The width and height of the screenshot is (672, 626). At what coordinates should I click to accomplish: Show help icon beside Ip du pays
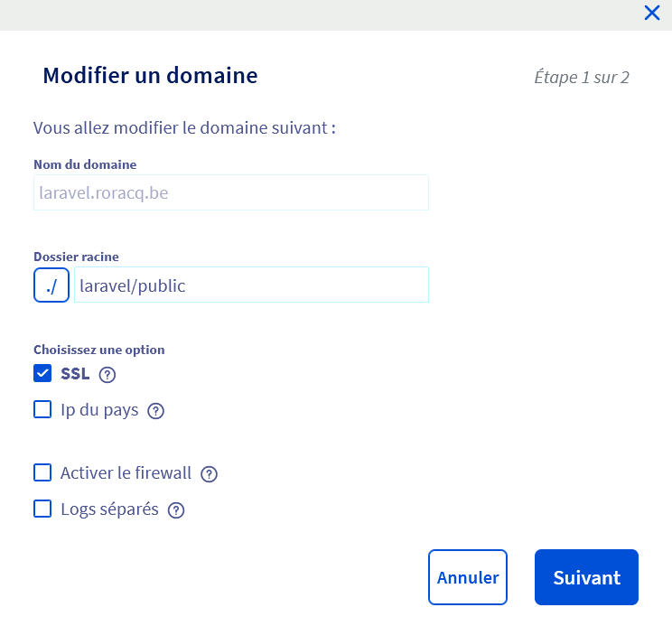point(155,411)
